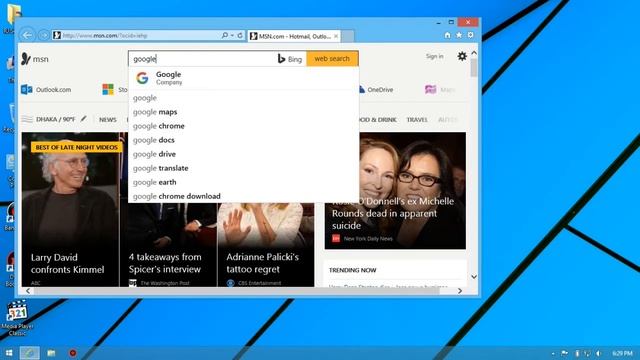This screenshot has width=640, height=360.
Task: Click the Microsoft Store colored squares icon
Action: point(108,89)
